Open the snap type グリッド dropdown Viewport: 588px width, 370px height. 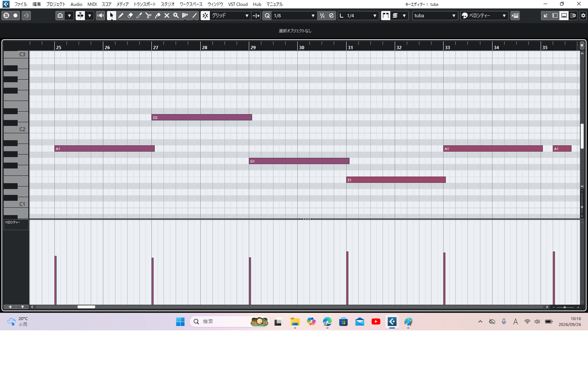tap(230, 15)
